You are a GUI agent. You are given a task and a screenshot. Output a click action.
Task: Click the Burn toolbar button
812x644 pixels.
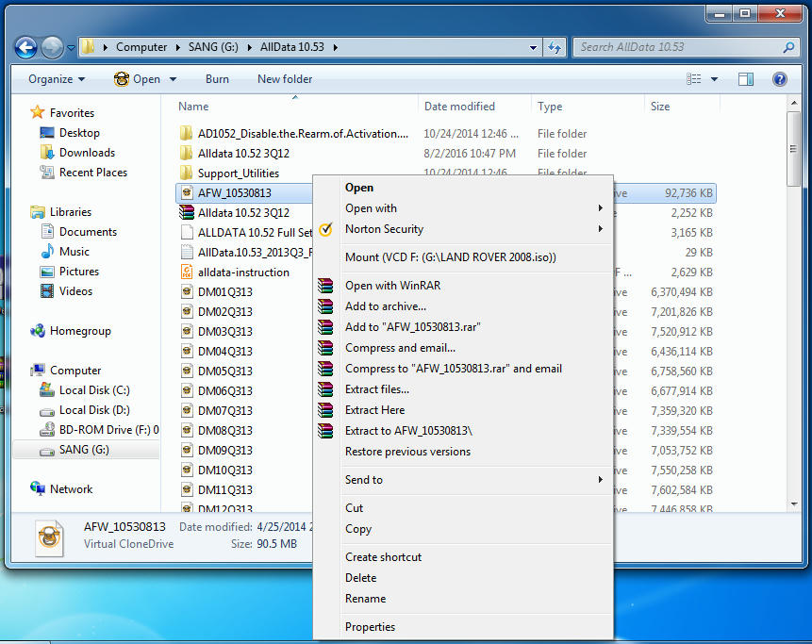tap(217, 79)
